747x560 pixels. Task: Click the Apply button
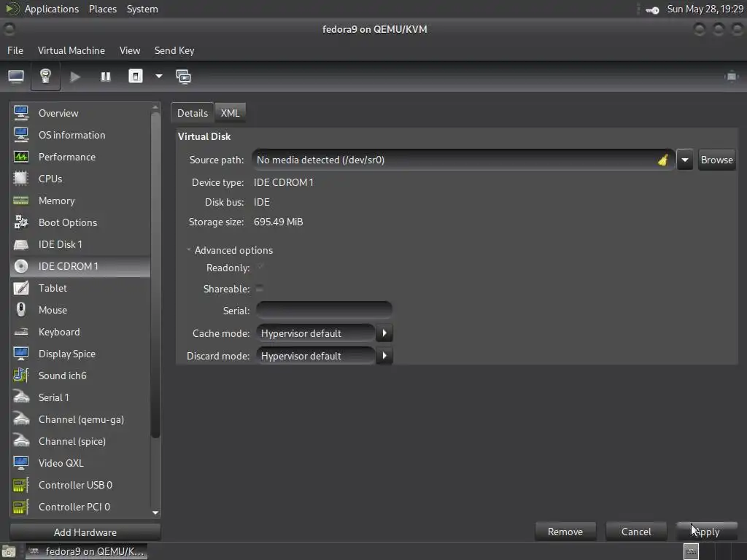(706, 532)
